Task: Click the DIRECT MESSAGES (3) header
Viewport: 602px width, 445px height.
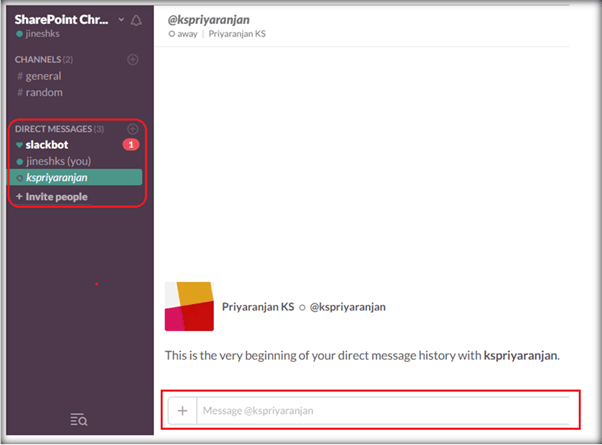Action: [59, 129]
